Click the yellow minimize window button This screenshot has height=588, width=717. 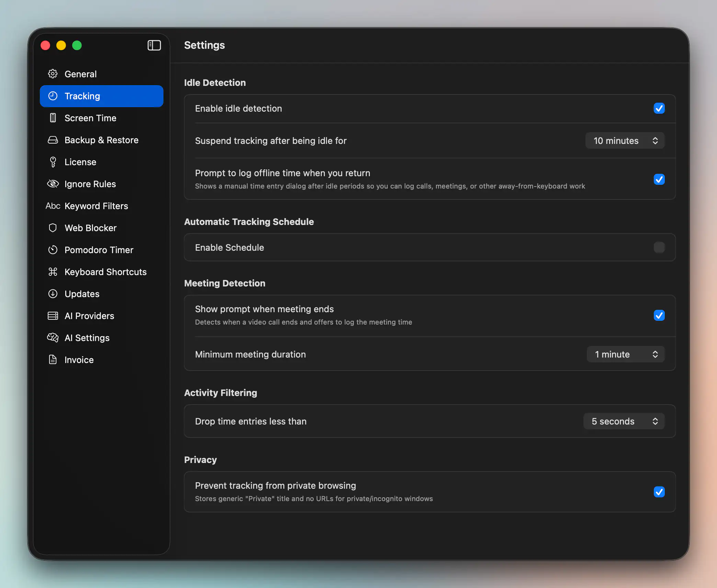[x=61, y=45]
